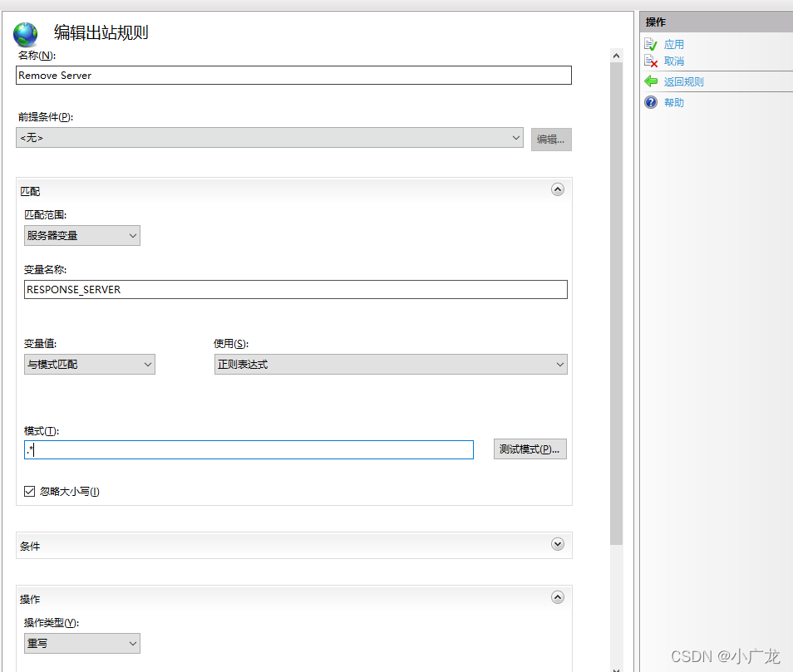Focus the 模式 pattern input field
The height and width of the screenshot is (672, 793).
249,449
